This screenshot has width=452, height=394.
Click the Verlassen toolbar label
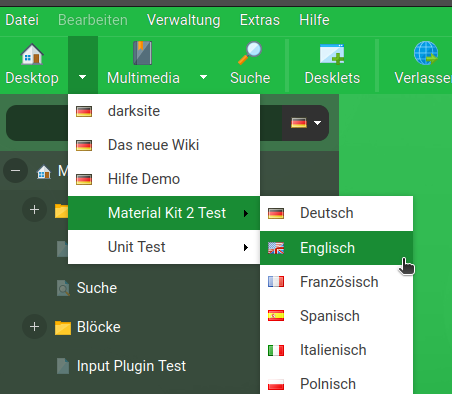coord(423,78)
